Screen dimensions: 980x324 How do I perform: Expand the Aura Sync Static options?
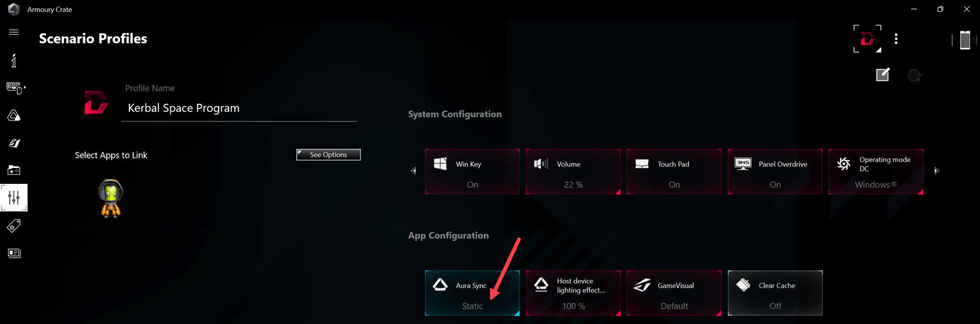472,293
